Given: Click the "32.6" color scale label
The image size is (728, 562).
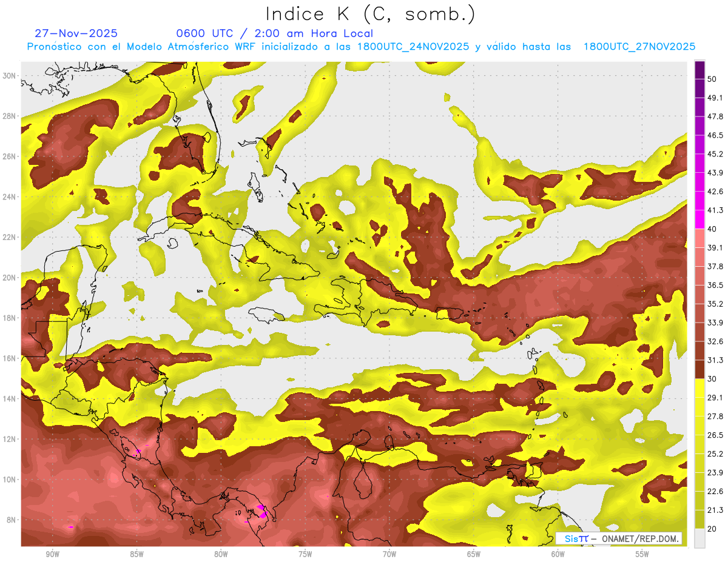Looking at the screenshot, I should coord(715,341).
